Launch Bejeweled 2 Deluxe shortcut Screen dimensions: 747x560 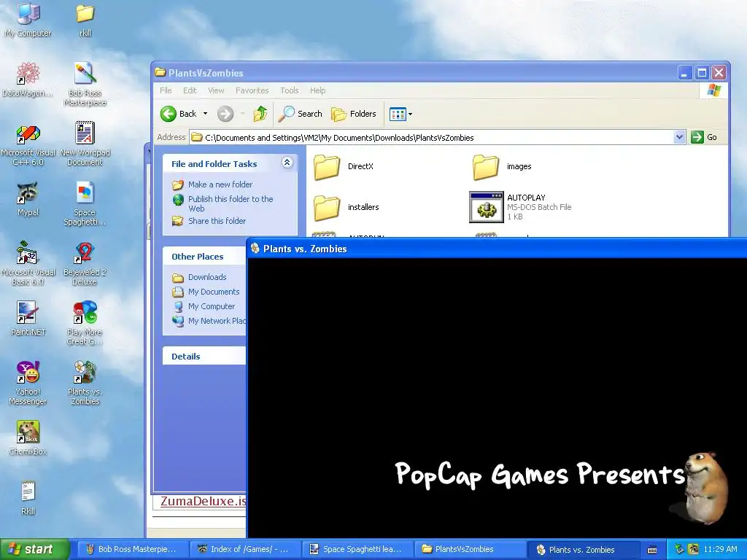[x=85, y=263]
